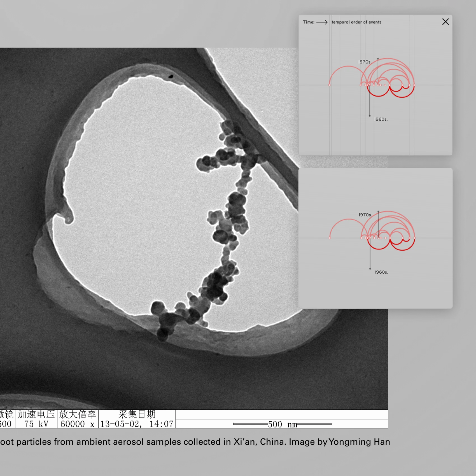Select gray 1970s marker dot in upper panel
This screenshot has height=476, width=476.
378,59
